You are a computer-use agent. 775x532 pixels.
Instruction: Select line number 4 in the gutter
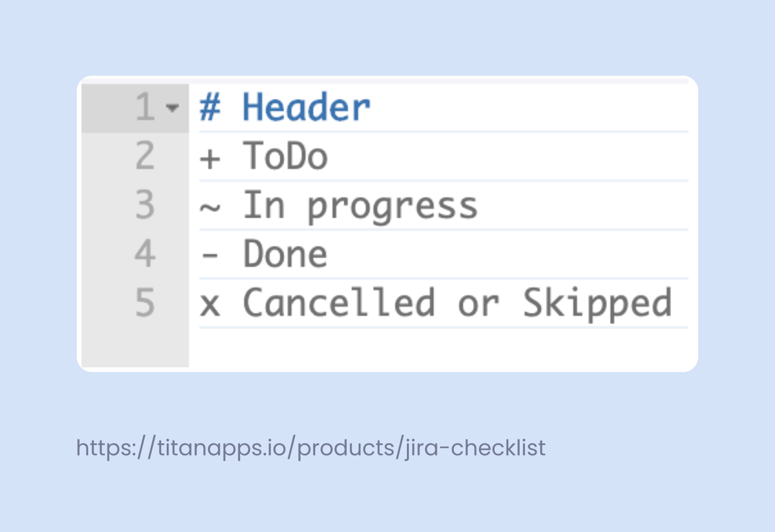(x=145, y=254)
